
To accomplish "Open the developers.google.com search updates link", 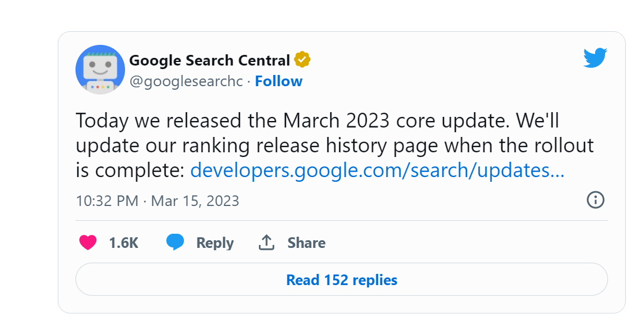I will tap(377, 171).
